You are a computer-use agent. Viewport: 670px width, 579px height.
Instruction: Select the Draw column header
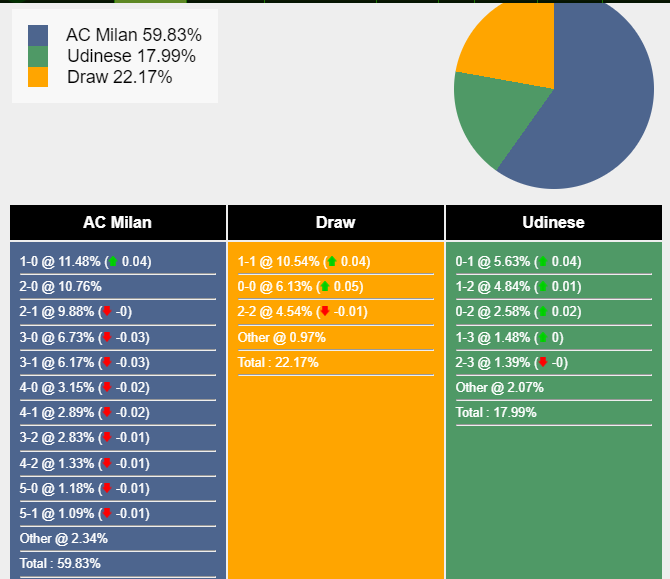(x=335, y=222)
